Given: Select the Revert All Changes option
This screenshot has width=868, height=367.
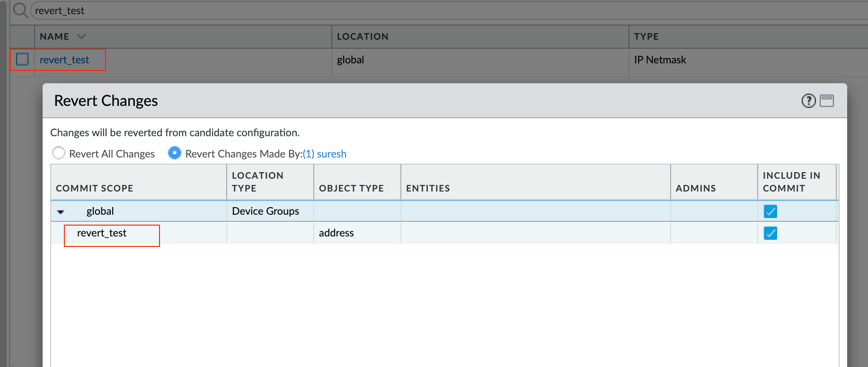Looking at the screenshot, I should [x=59, y=153].
